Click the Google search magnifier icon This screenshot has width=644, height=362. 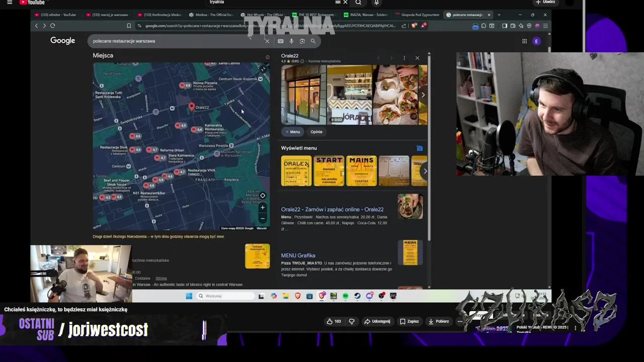coord(313,41)
